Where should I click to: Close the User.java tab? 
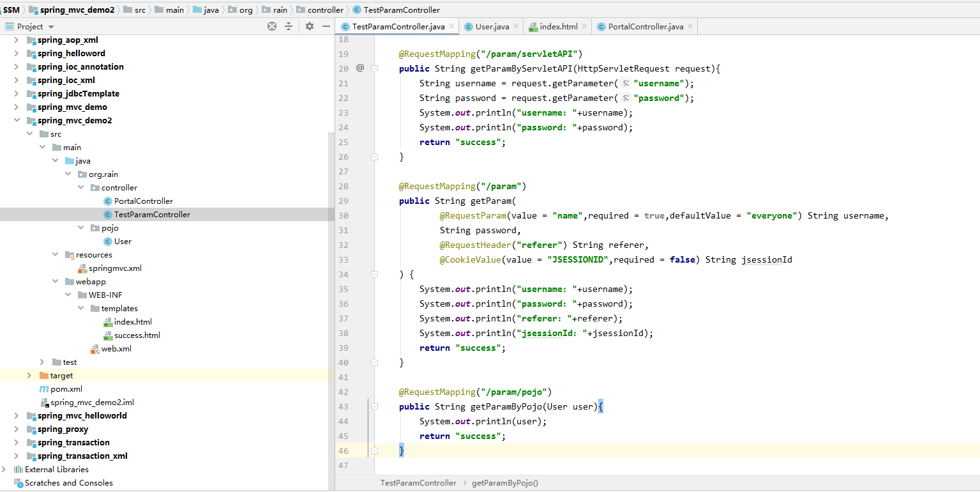click(x=516, y=26)
